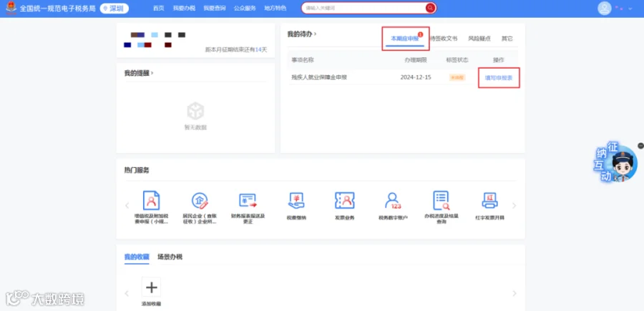Switch to 本期应申报 tab
Image resolution: width=644 pixels, height=311 pixels.
(404, 39)
